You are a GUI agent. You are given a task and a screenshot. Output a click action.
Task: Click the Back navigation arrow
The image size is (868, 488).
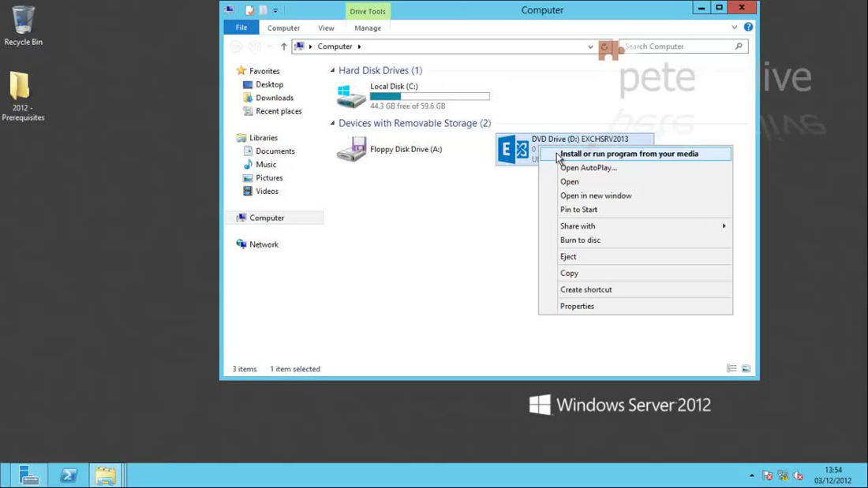237,47
